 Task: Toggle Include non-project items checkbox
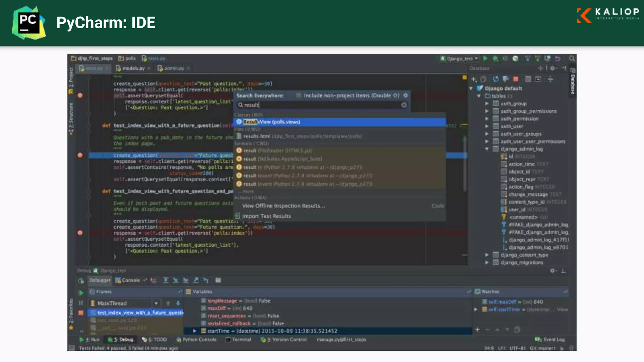[x=298, y=95]
